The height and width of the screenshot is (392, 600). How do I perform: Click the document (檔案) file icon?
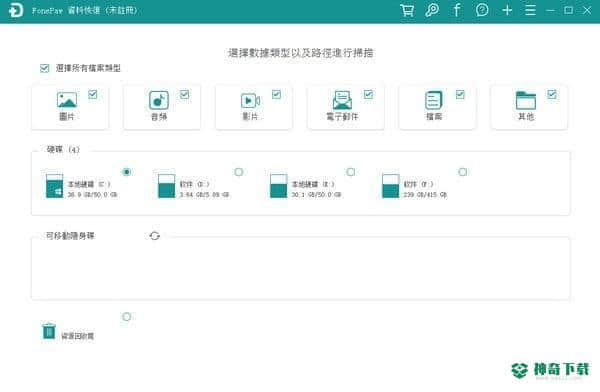point(434,100)
